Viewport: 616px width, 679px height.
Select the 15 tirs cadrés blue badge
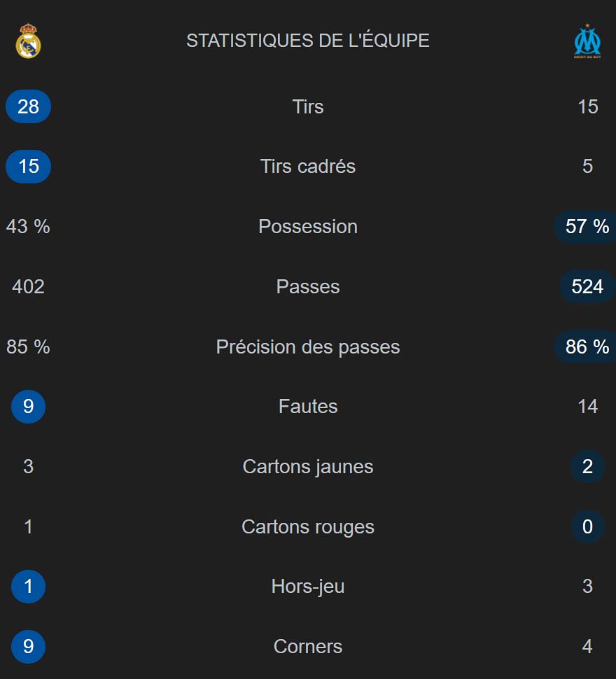[x=28, y=167]
